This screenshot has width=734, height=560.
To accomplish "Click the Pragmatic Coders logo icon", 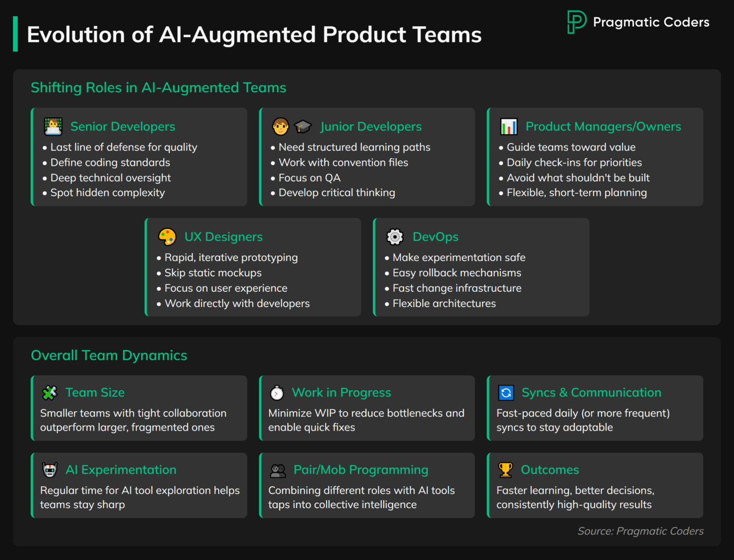I will [577, 22].
